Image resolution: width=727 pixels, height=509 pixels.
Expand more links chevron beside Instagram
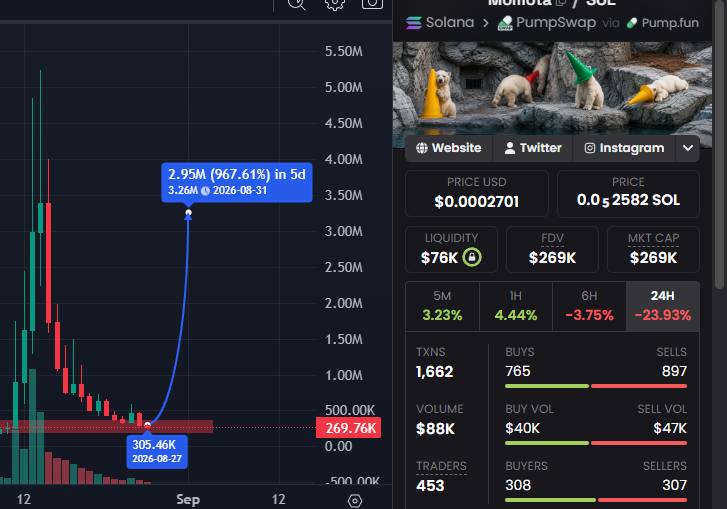click(x=688, y=148)
